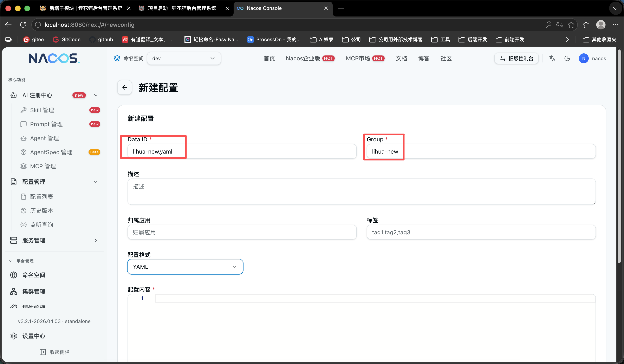Show more bookmarks with the overflow chevron

click(567, 40)
